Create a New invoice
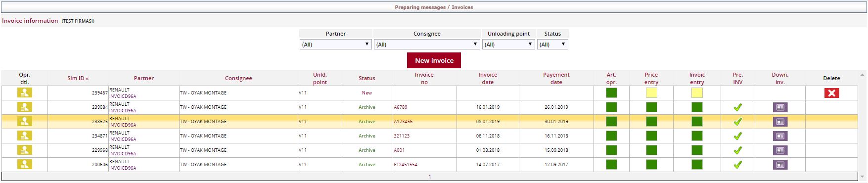This screenshot has height=183, width=868. [434, 60]
